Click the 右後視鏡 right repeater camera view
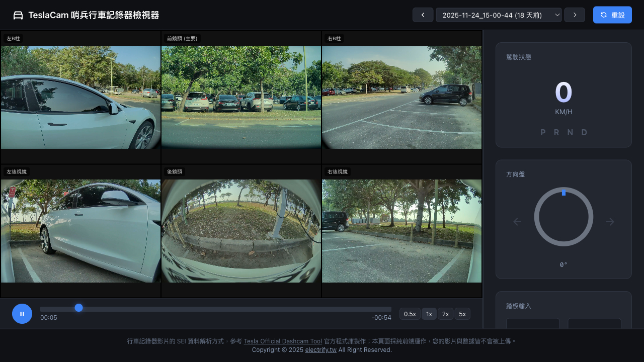Viewport: 644px width, 362px height. [401, 231]
